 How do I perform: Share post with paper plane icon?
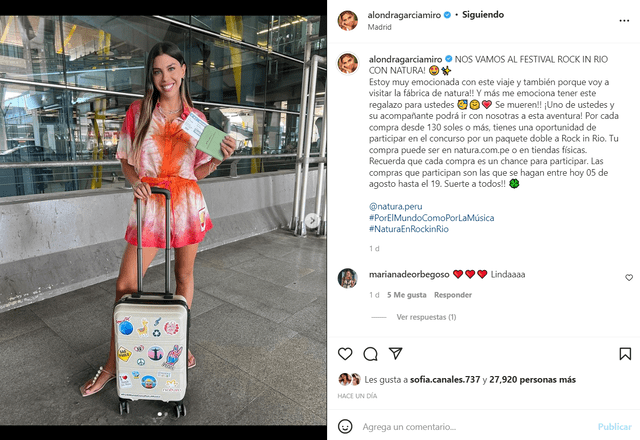click(396, 353)
